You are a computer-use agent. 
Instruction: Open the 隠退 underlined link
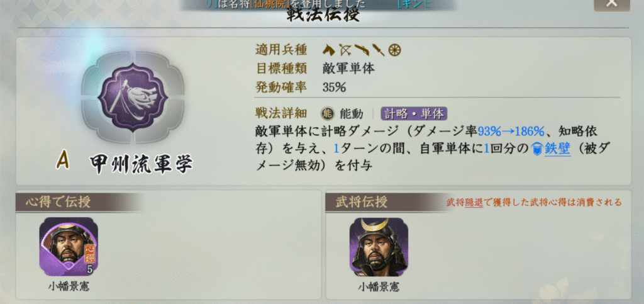474,203
